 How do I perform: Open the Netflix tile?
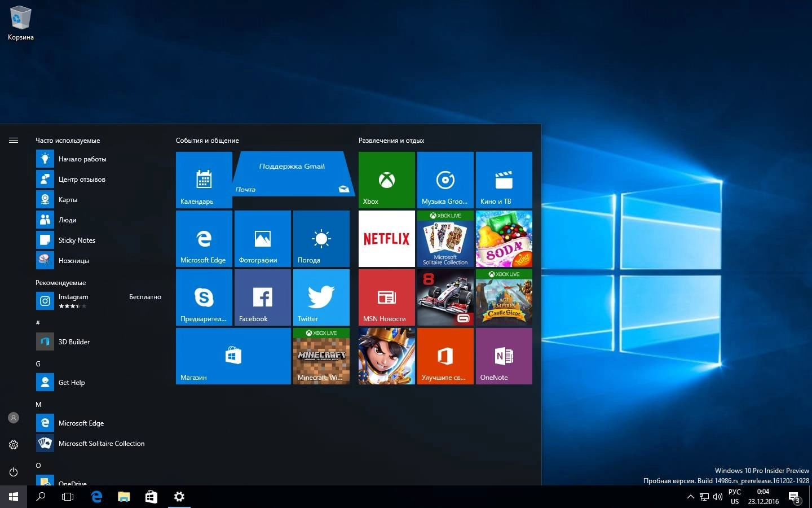[387, 239]
